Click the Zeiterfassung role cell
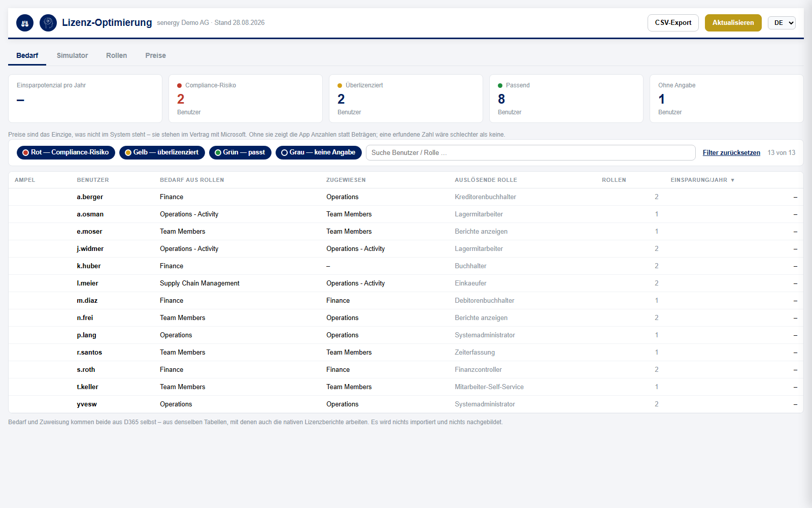The width and height of the screenshot is (812, 508). (475, 353)
